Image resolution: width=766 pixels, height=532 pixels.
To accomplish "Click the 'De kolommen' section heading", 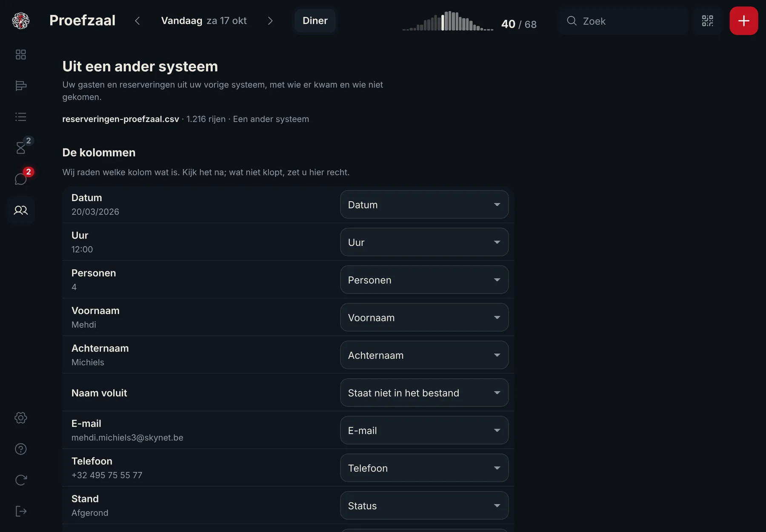I will [99, 153].
